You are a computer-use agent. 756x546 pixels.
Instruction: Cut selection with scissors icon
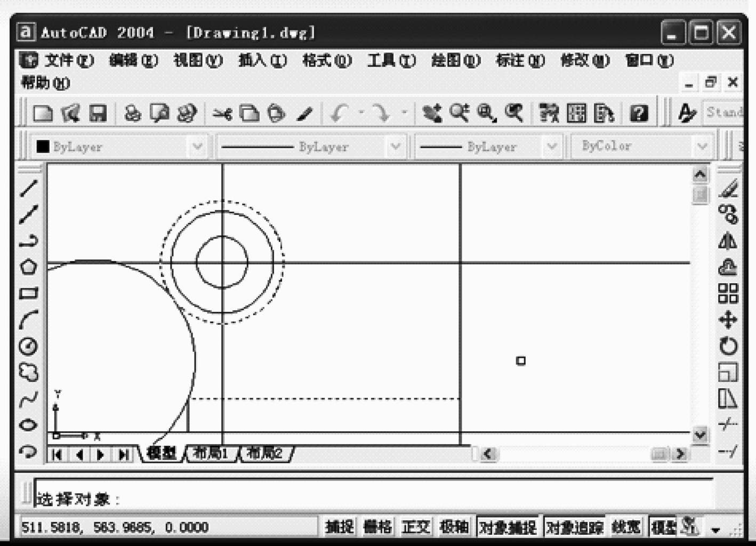click(x=222, y=113)
